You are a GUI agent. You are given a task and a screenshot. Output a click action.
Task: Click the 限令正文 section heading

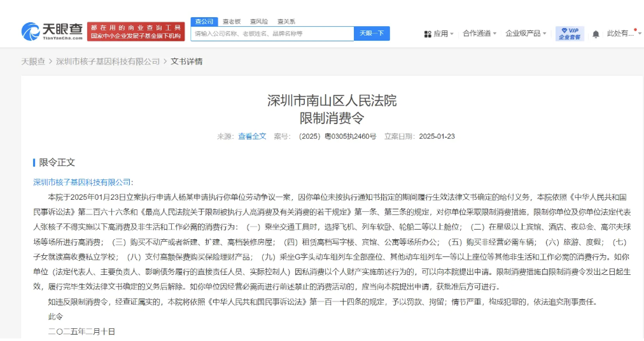57,162
